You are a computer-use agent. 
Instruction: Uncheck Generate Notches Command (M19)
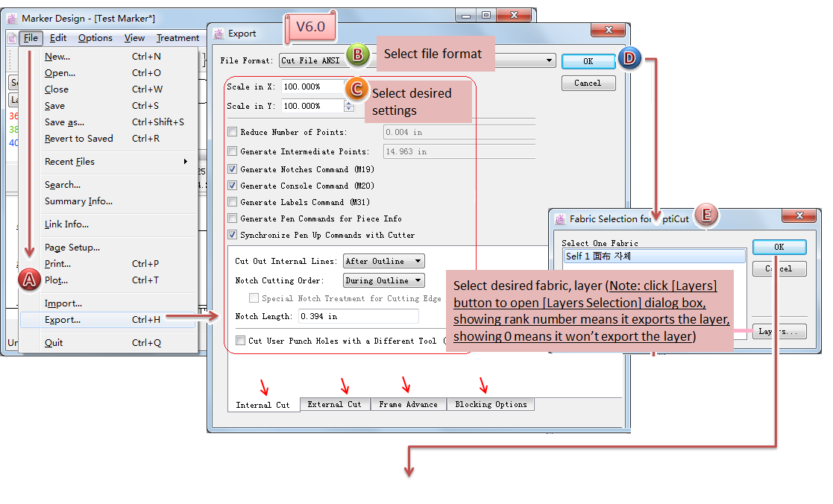pos(233,169)
